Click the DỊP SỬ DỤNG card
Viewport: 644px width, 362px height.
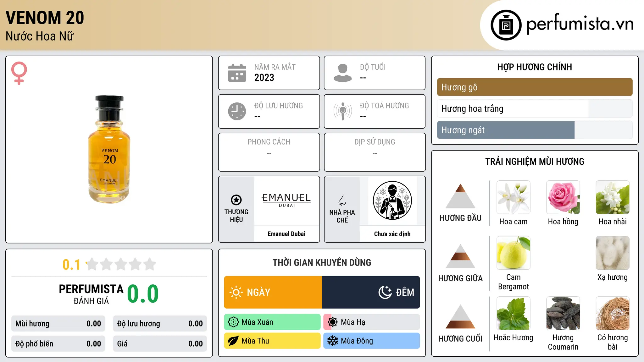(375, 152)
